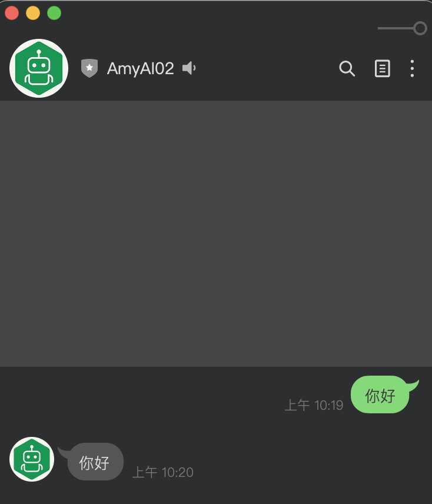Minimize the window with yellow button
This screenshot has width=432, height=504.
tap(33, 13)
